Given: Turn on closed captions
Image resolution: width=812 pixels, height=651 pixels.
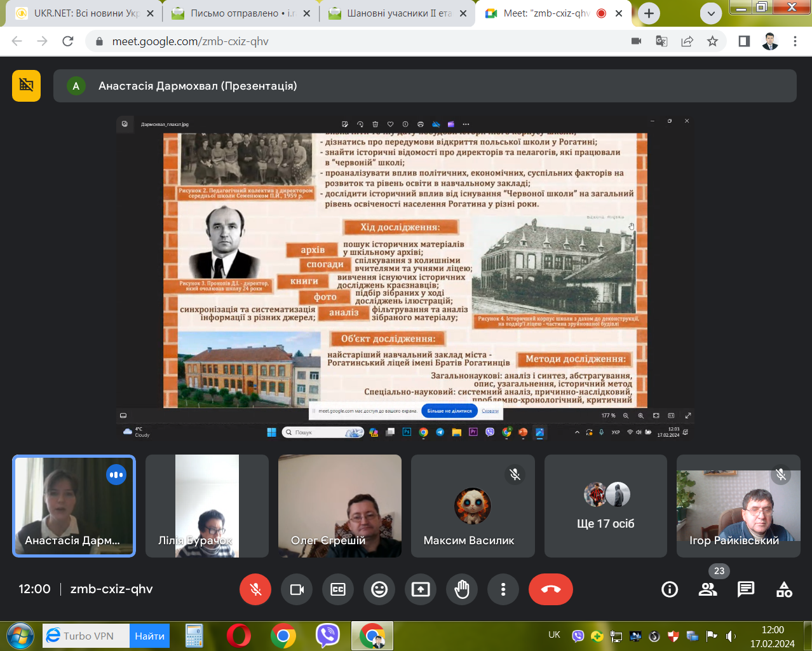Looking at the screenshot, I should coord(338,589).
